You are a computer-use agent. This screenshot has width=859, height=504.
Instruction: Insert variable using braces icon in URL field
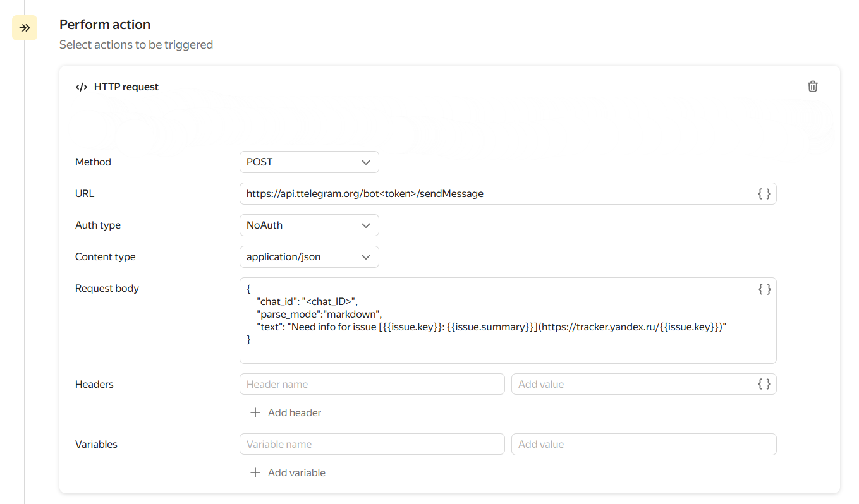[764, 194]
